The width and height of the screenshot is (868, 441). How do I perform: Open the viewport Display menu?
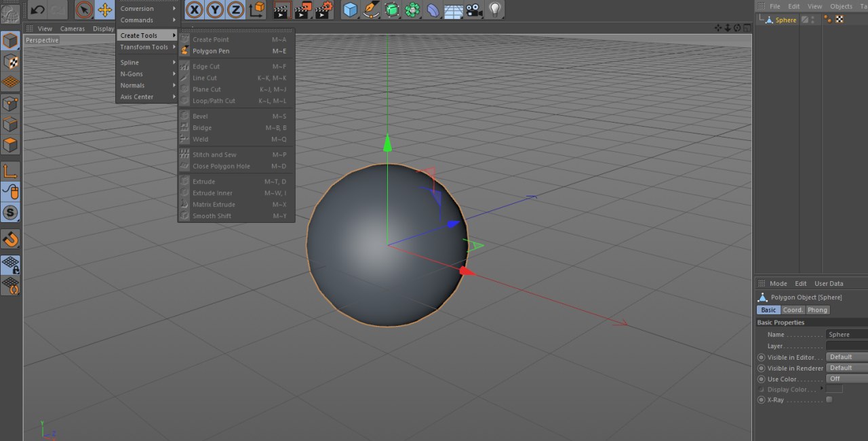coord(104,28)
